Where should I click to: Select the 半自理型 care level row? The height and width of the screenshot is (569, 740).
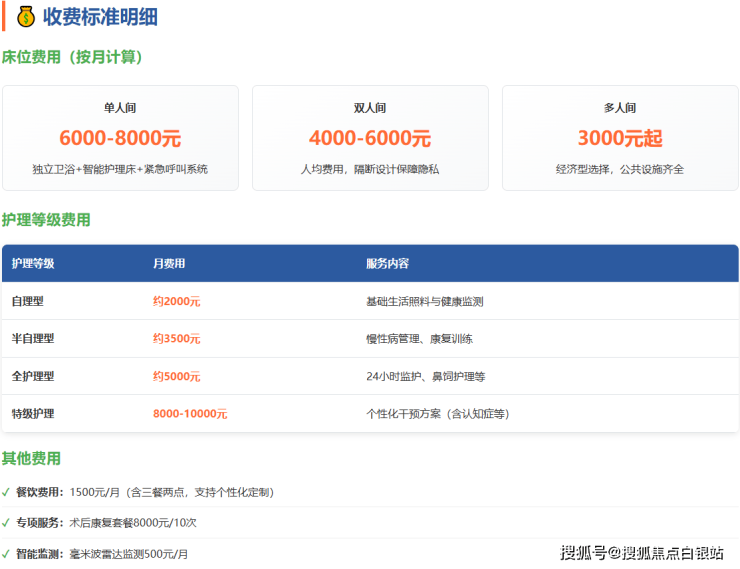(x=370, y=339)
